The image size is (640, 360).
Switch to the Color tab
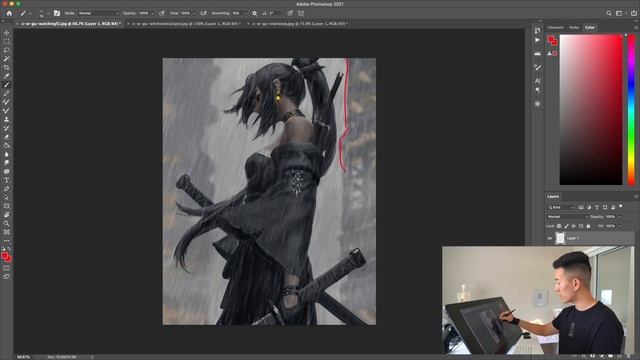(x=589, y=27)
